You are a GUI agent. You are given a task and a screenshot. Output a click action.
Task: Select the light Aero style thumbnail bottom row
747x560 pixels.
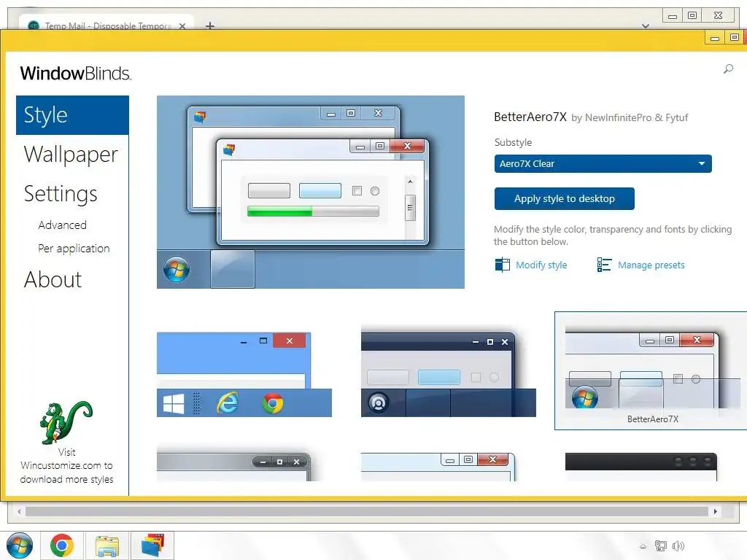pos(438,467)
